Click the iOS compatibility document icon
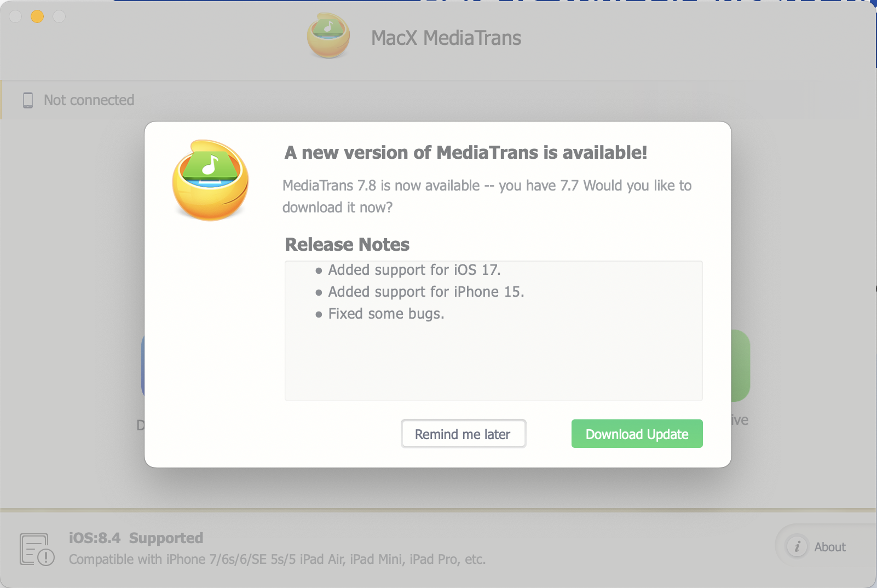This screenshot has width=877, height=588. click(37, 549)
